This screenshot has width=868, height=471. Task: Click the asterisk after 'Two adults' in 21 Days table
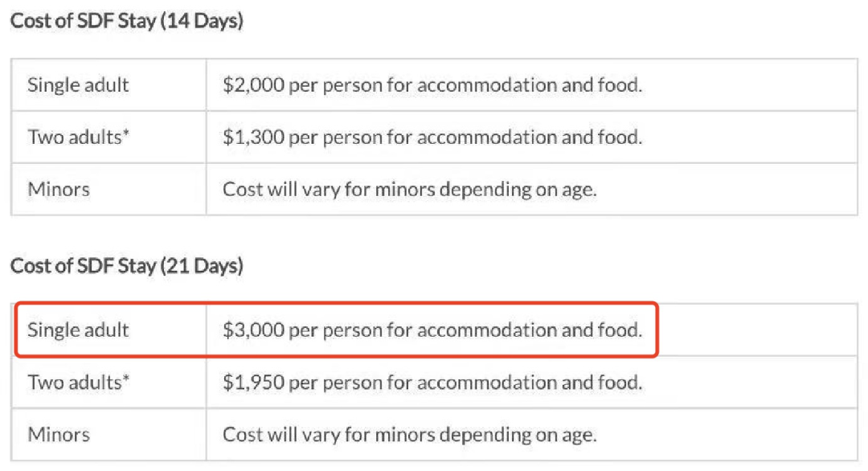(125, 379)
